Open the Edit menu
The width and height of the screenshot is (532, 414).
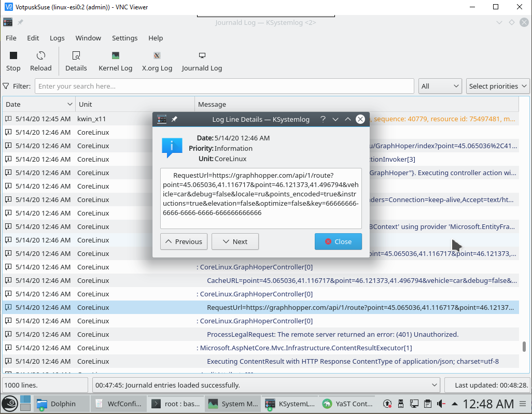(33, 38)
